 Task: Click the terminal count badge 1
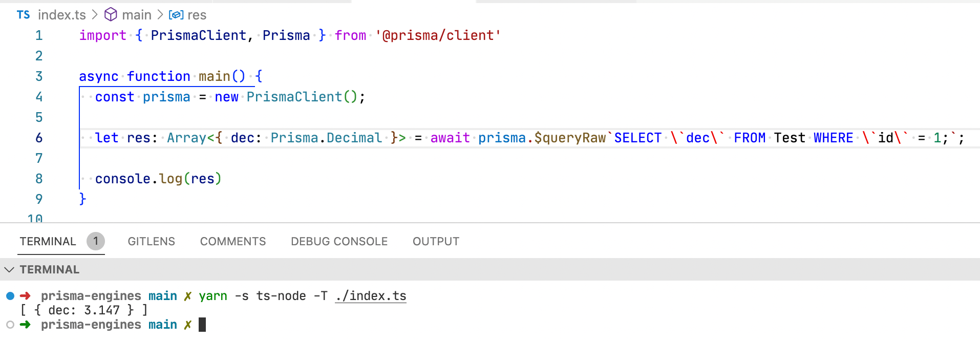click(x=96, y=241)
